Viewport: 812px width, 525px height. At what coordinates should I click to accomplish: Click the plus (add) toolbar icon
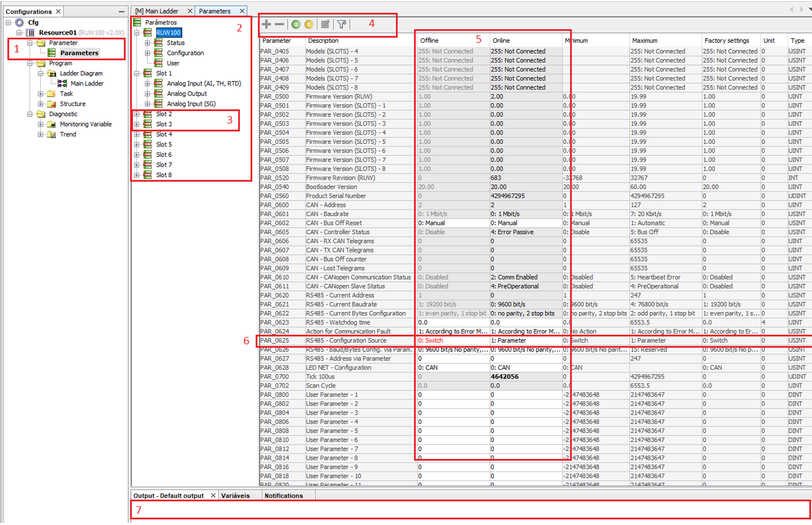(267, 24)
